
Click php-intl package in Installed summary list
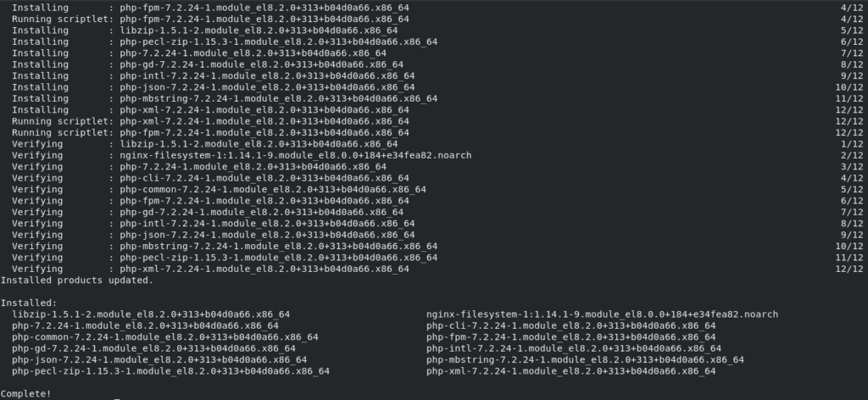click(x=574, y=348)
